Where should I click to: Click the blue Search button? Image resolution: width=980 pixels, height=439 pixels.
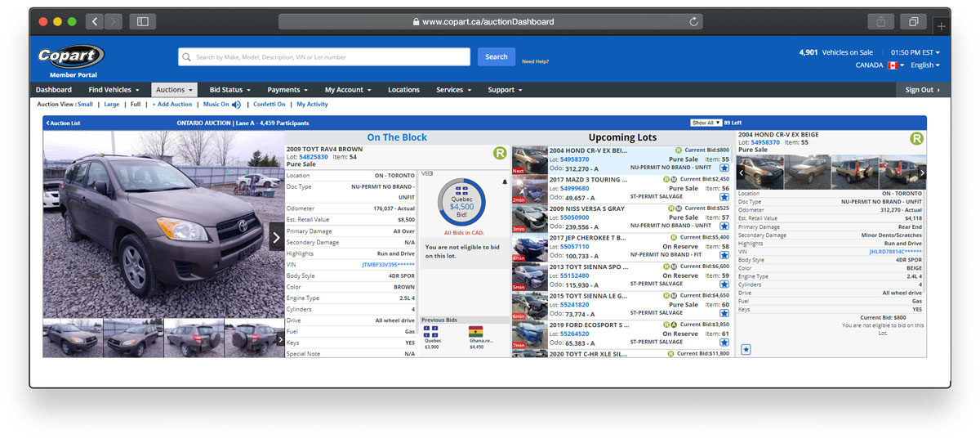click(x=497, y=57)
